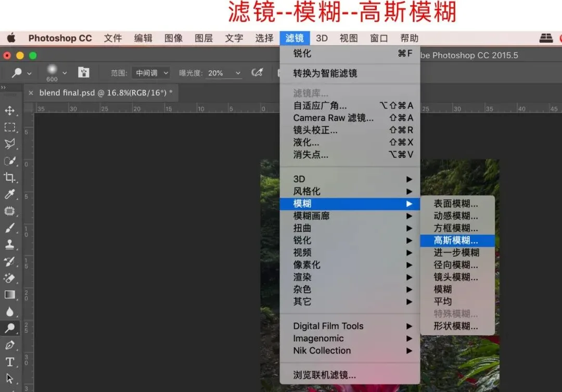Select the Polygonal Lasso tool
This screenshot has width=562, height=392.
[10, 144]
